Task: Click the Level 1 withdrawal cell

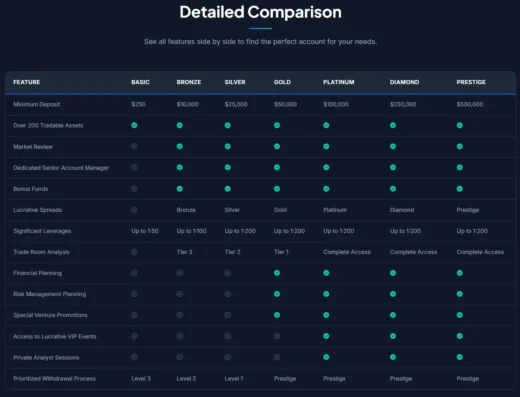Action: [234, 379]
